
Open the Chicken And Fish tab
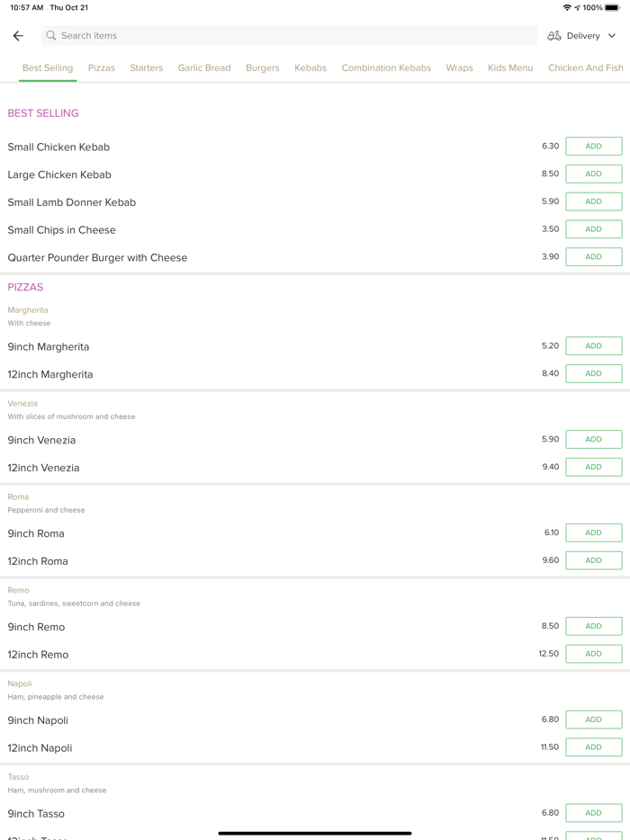(x=585, y=67)
